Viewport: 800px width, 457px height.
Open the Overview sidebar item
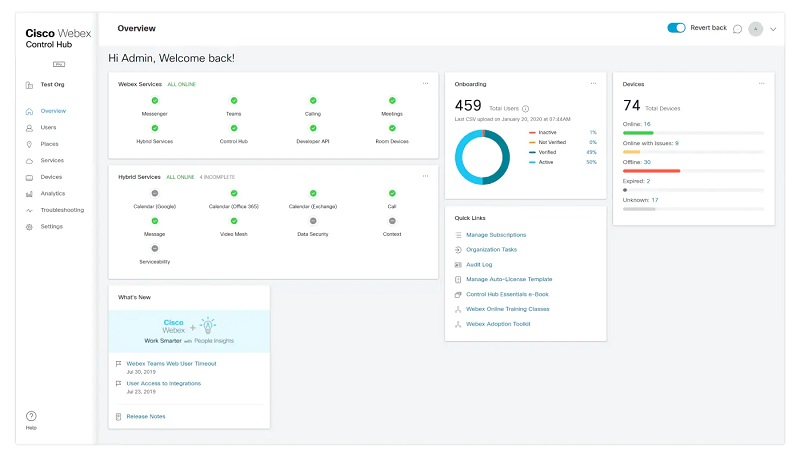click(x=53, y=111)
